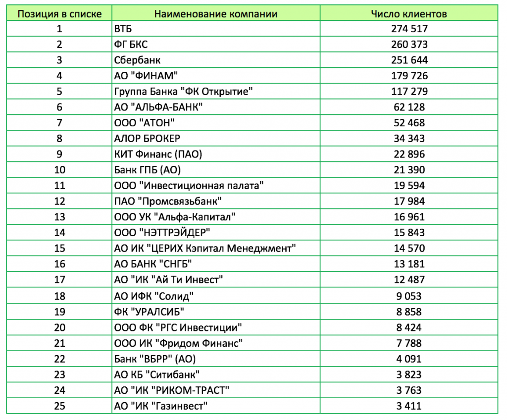The image size is (507, 420).
Task: Click the 'Число клиентов' column header
Action: [409, 13]
